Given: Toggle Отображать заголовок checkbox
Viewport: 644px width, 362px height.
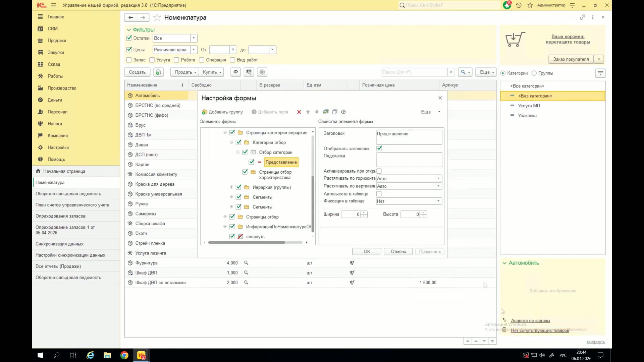Looking at the screenshot, I should 379,148.
